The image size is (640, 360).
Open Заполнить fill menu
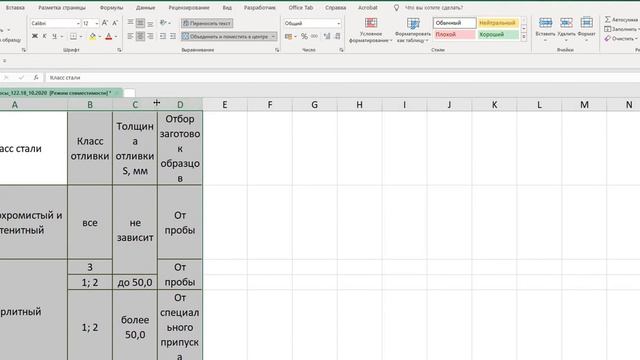[622, 29]
